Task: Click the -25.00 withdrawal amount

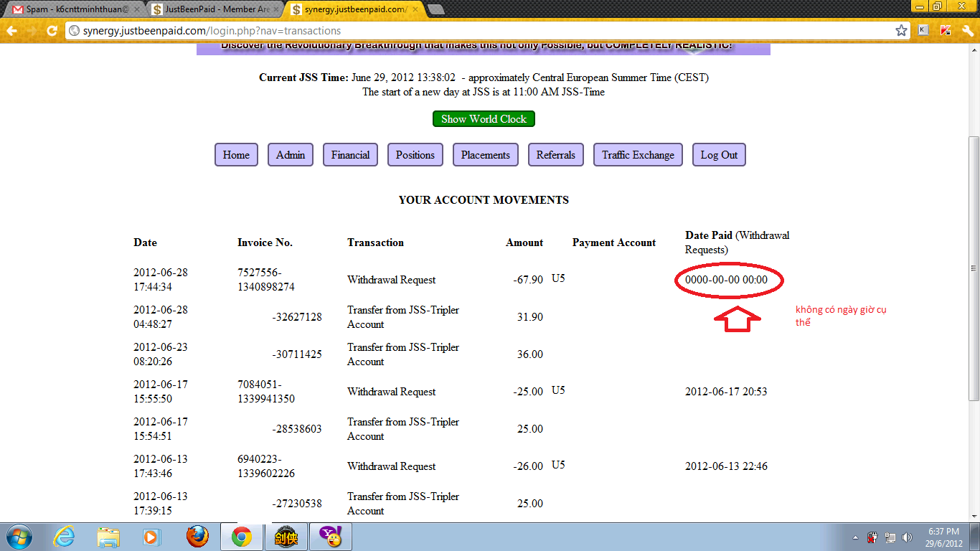Action: [527, 392]
